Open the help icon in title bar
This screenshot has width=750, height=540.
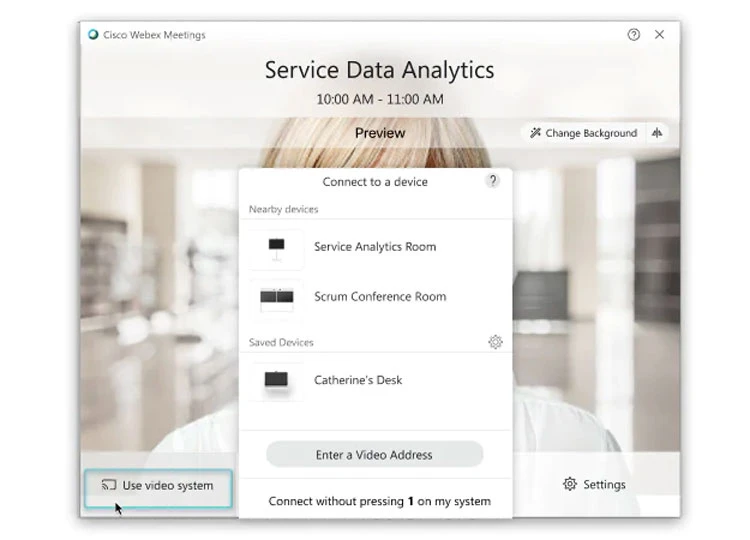coord(634,34)
